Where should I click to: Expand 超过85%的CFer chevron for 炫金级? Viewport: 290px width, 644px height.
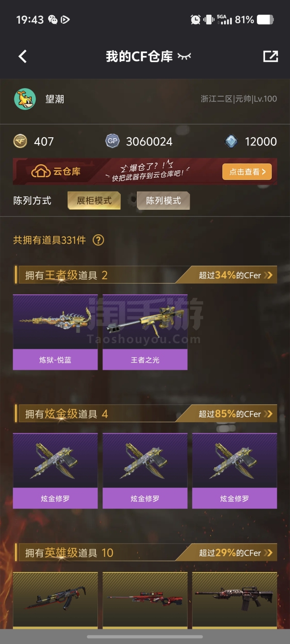click(268, 414)
